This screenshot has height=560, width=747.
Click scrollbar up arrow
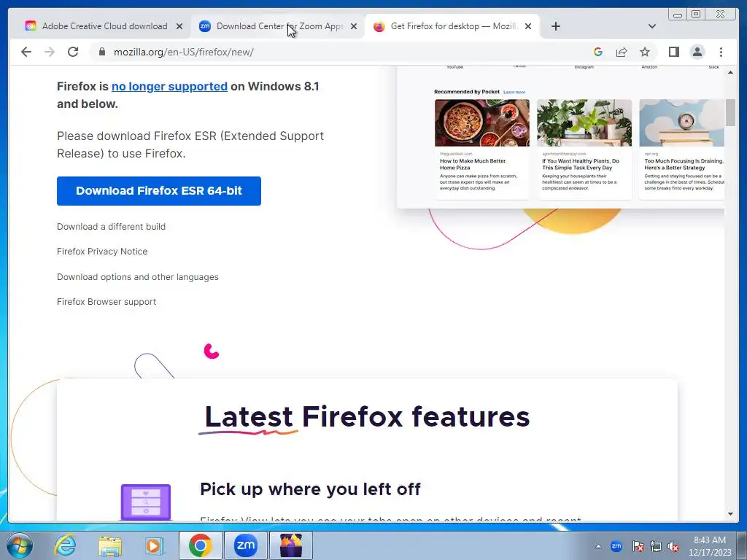click(730, 72)
